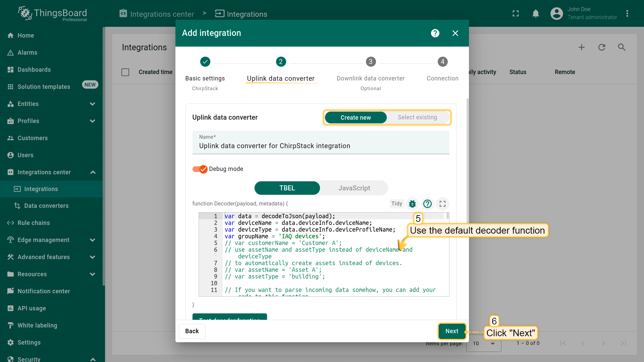Toggle Debug mode switch
Screen dimensions: 644x362
click(x=200, y=169)
